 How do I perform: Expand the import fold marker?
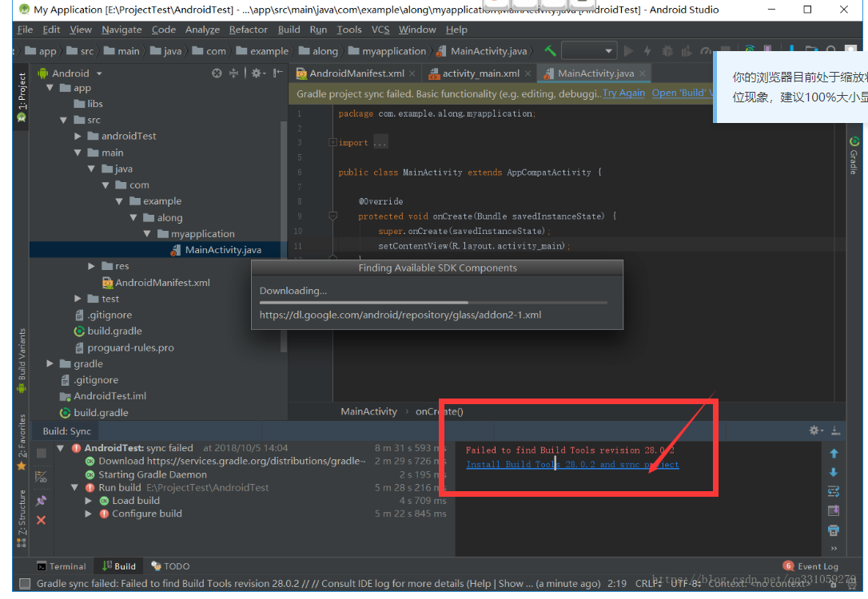pos(332,142)
